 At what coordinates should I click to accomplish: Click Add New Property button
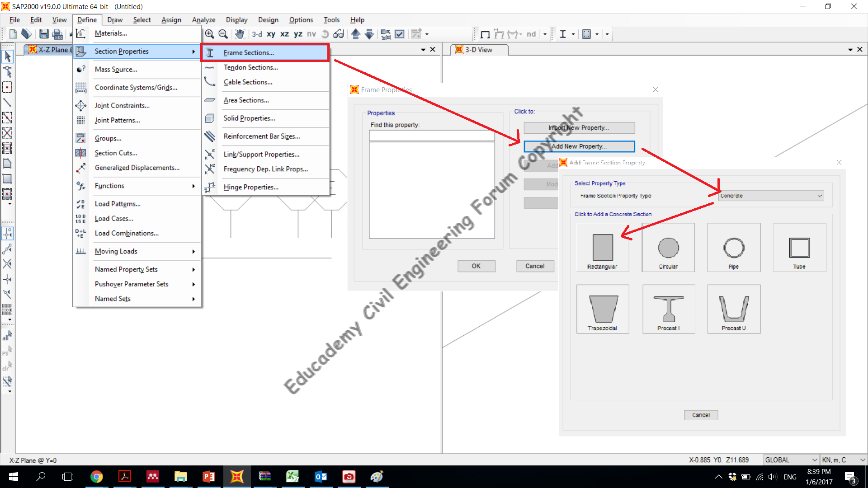(579, 146)
